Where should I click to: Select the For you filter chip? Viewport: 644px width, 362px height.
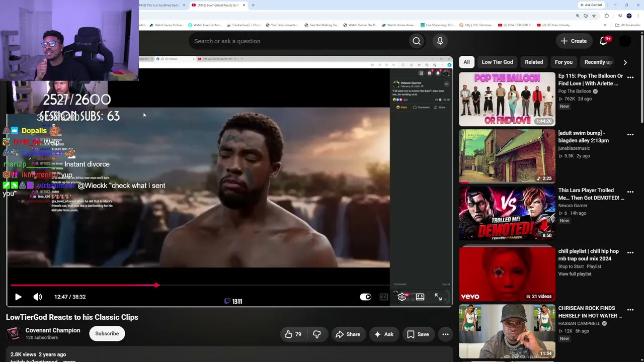pyautogui.click(x=563, y=62)
